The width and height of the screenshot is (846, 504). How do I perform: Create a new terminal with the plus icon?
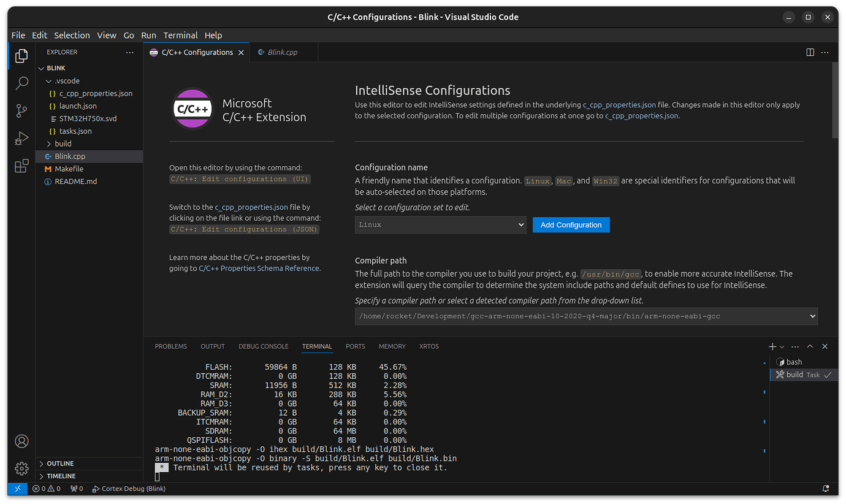tap(772, 346)
